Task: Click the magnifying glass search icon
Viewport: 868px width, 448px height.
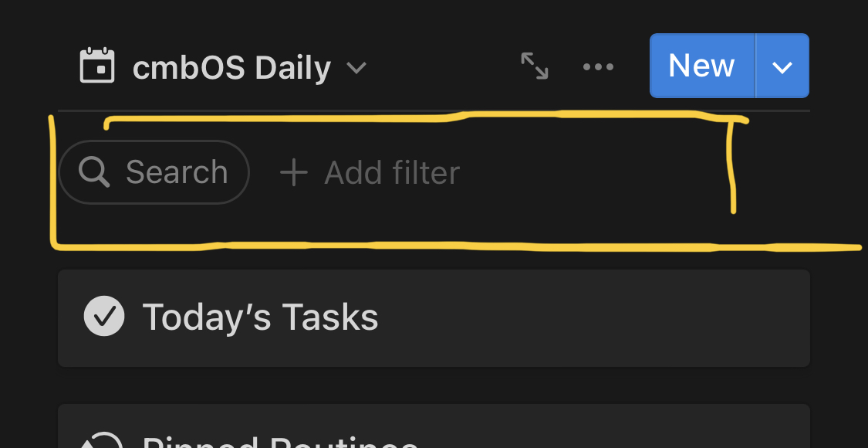Action: (94, 171)
